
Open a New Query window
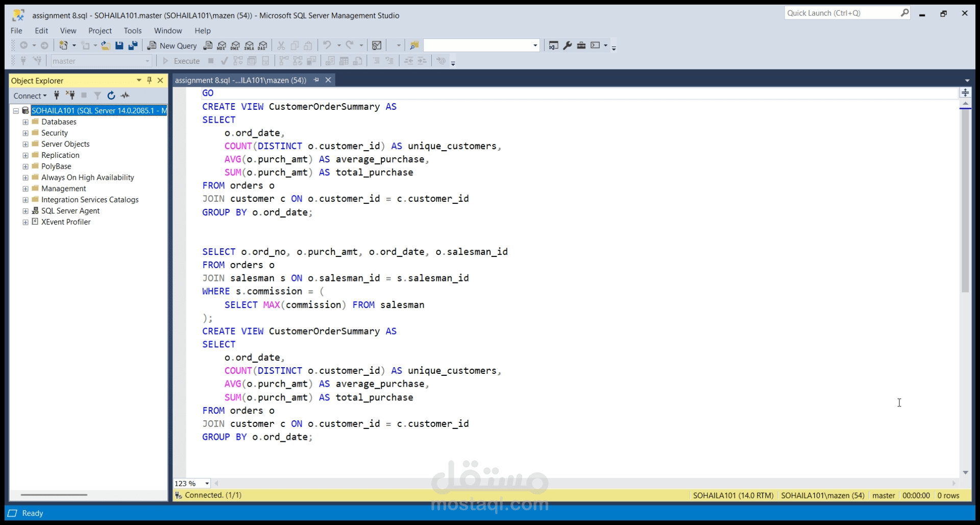coord(172,45)
